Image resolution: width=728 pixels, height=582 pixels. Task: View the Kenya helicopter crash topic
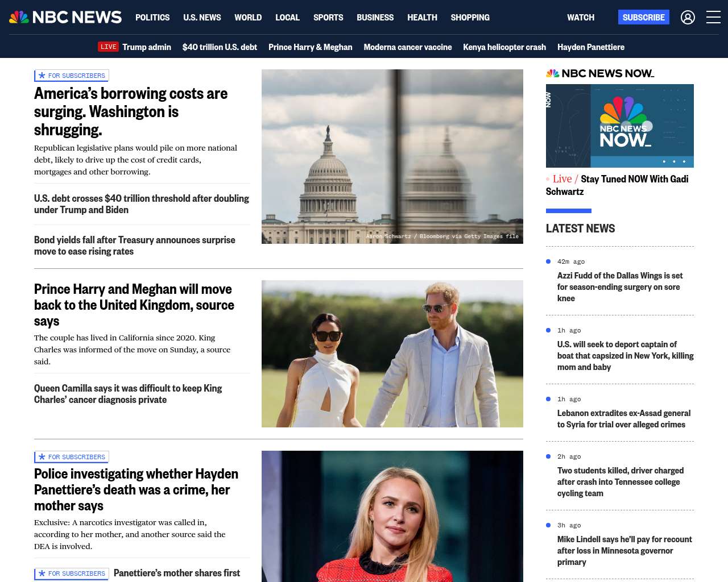(x=504, y=47)
